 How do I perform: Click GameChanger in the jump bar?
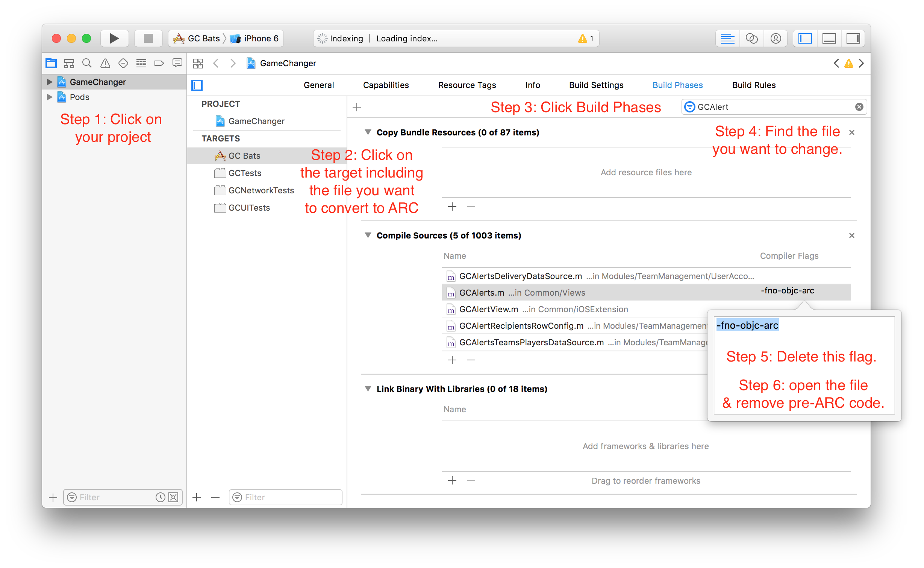(x=282, y=63)
